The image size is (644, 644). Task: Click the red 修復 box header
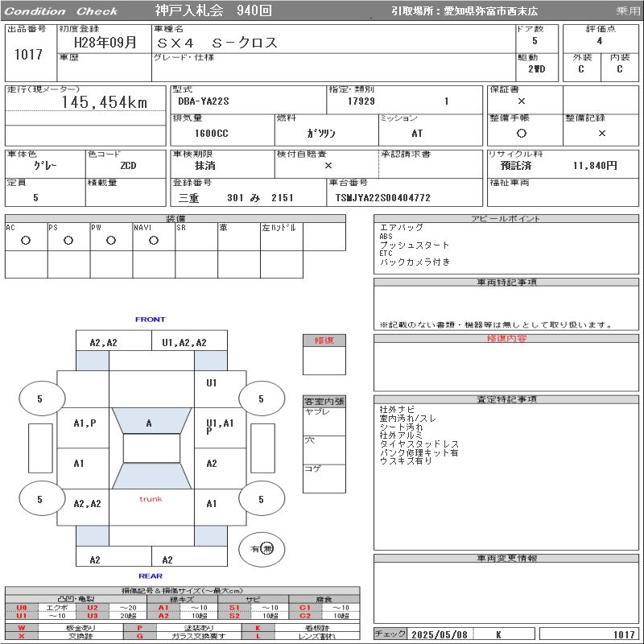[x=324, y=341]
